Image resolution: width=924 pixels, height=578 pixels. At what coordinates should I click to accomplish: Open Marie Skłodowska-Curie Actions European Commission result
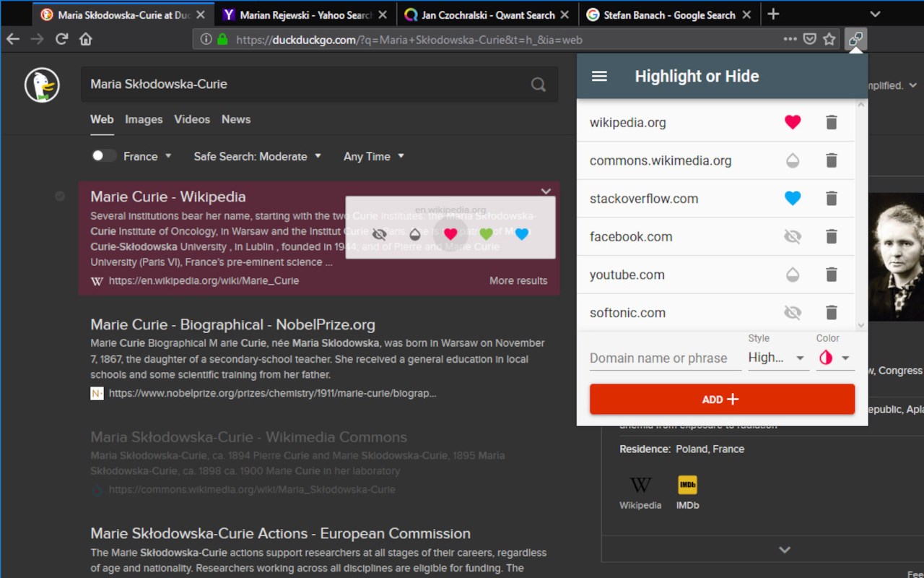pos(280,534)
